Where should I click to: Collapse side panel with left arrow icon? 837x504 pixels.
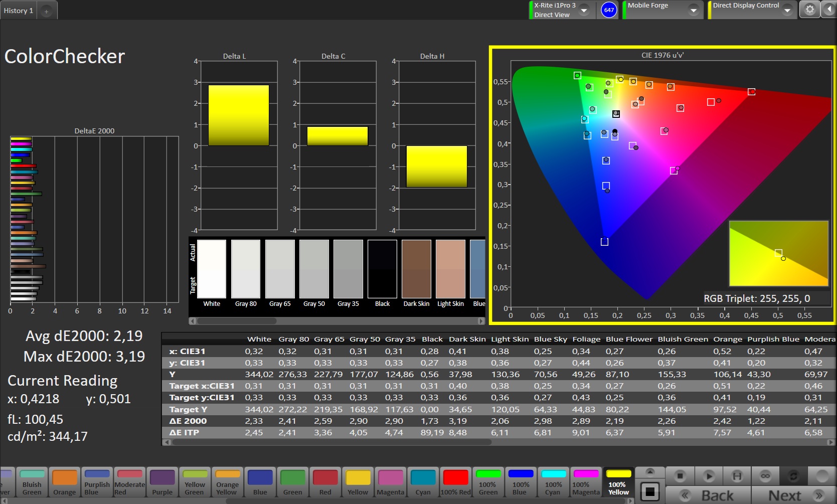[828, 10]
